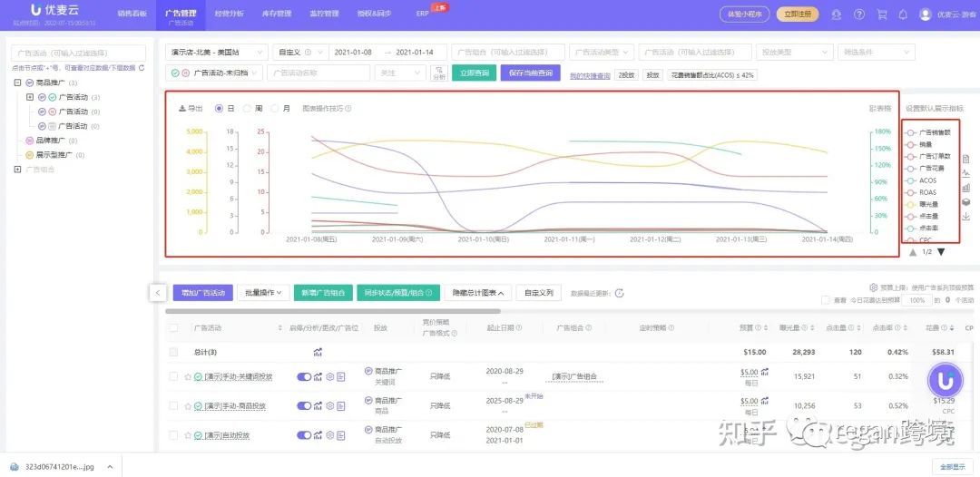Click the notification bell icon
Viewport: 980px width, 477px height.
pyautogui.click(x=903, y=15)
